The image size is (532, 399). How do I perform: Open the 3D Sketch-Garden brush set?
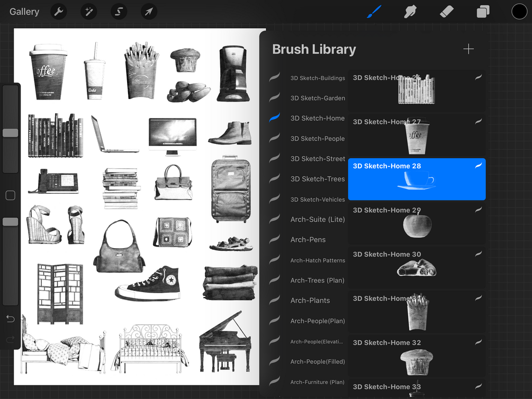coord(318,98)
